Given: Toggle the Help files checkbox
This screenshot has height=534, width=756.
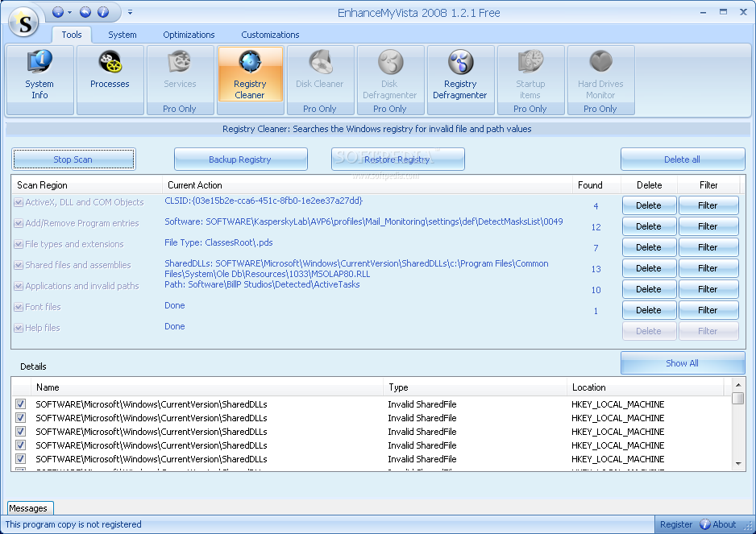Looking at the screenshot, I should tap(19, 328).
